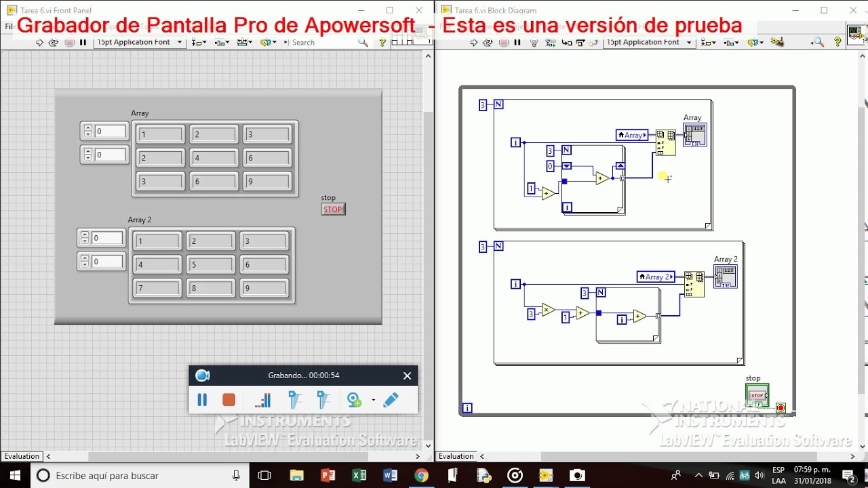Click Array 2 column index stepper field
868x488 pixels.
pyautogui.click(x=101, y=262)
